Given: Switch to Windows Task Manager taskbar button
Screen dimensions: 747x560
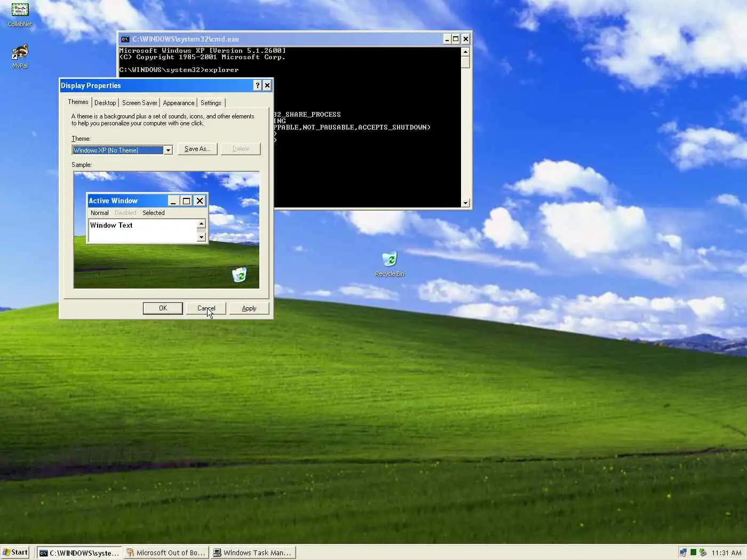Looking at the screenshot, I should (x=253, y=553).
